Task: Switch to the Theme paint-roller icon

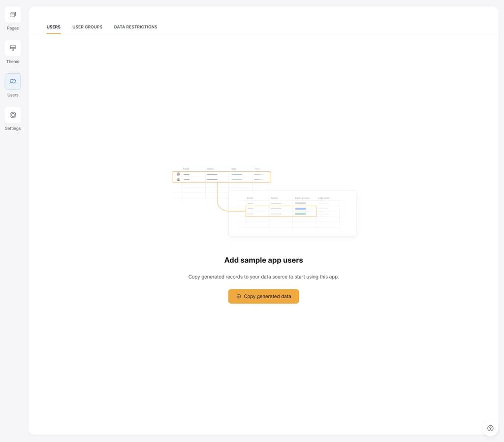Action: [x=12, y=48]
